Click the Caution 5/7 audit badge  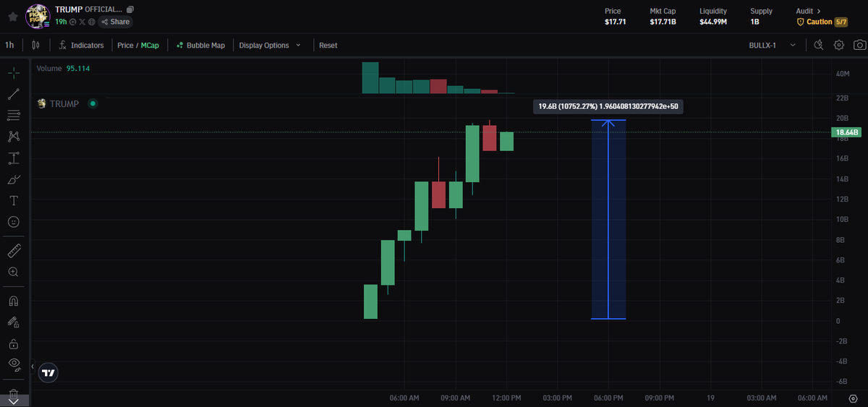coord(822,22)
